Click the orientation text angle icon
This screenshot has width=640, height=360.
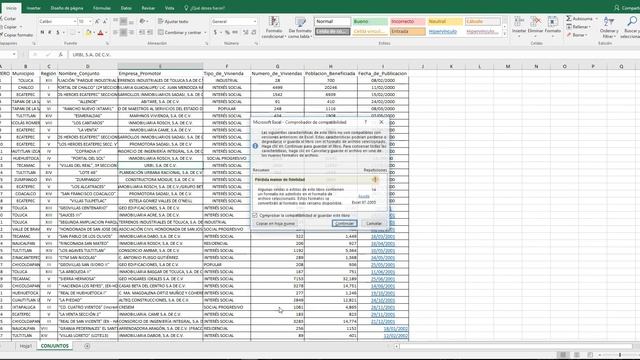142,21
